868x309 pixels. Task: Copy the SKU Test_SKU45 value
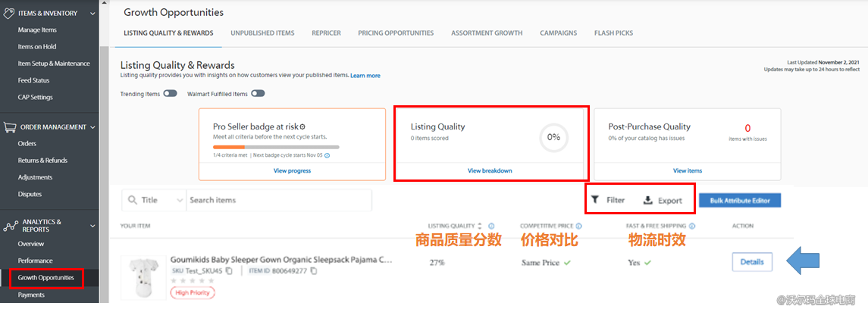[x=229, y=271]
